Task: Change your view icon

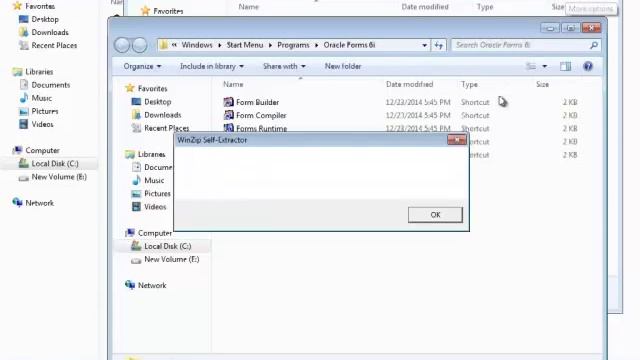Action: (x=531, y=66)
